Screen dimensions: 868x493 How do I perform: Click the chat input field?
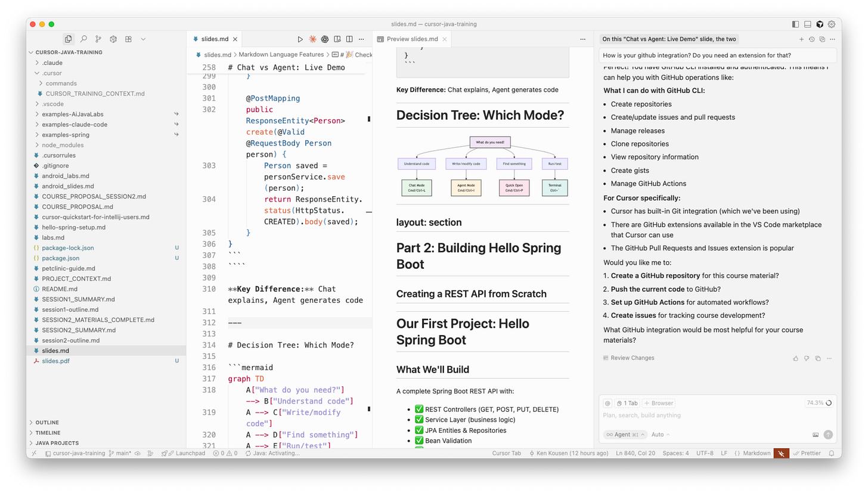717,416
